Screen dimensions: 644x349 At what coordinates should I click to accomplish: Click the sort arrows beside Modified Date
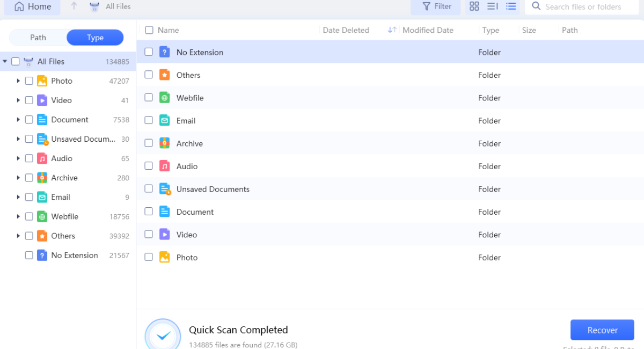[392, 30]
